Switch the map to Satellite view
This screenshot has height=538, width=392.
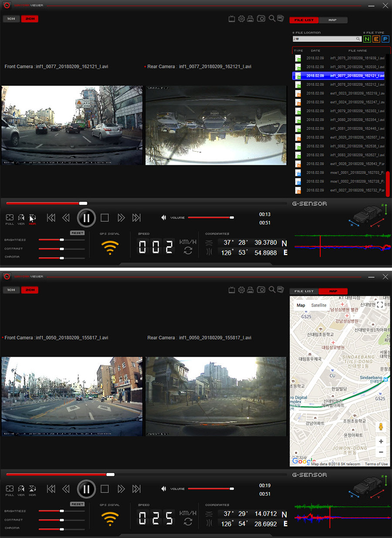(x=319, y=305)
